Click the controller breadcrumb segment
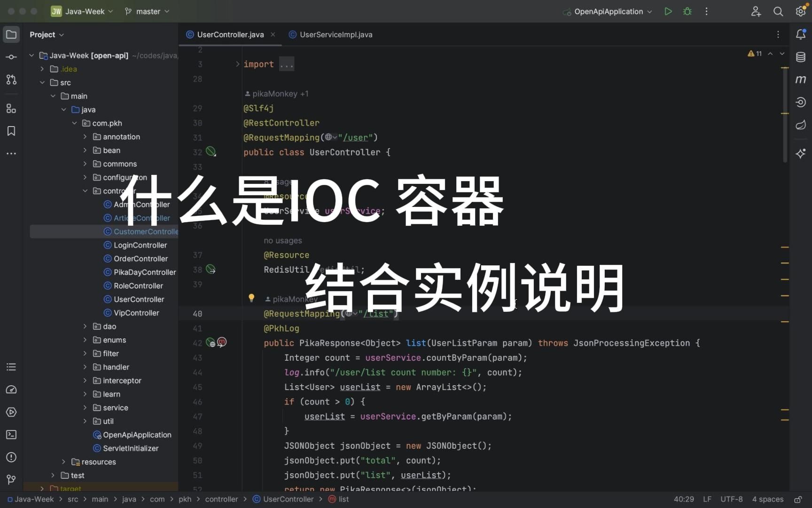Viewport: 812px width, 508px height. pos(221,499)
